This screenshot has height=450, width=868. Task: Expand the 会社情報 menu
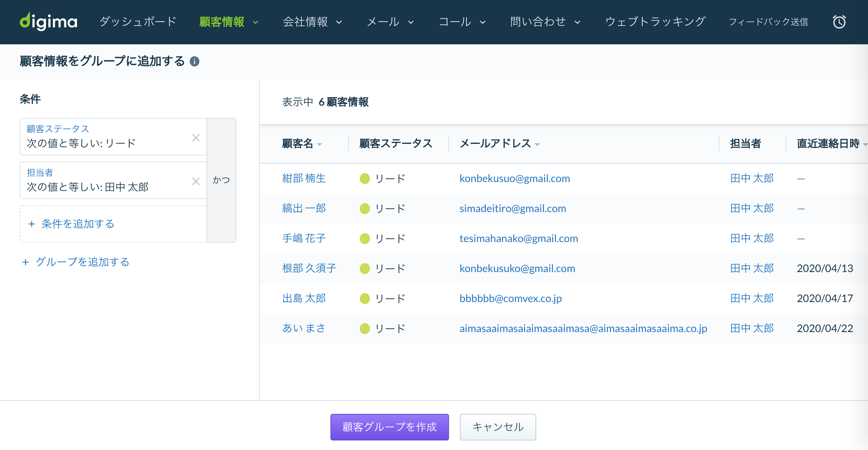pos(312,22)
